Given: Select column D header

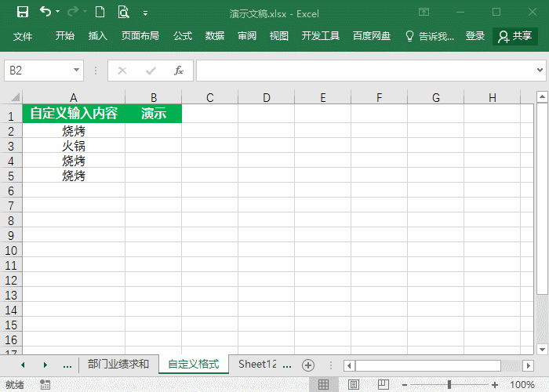Looking at the screenshot, I should coord(267,97).
